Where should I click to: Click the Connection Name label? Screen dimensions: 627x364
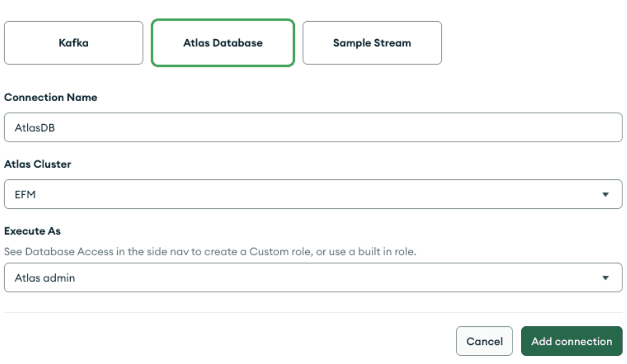[x=51, y=97]
